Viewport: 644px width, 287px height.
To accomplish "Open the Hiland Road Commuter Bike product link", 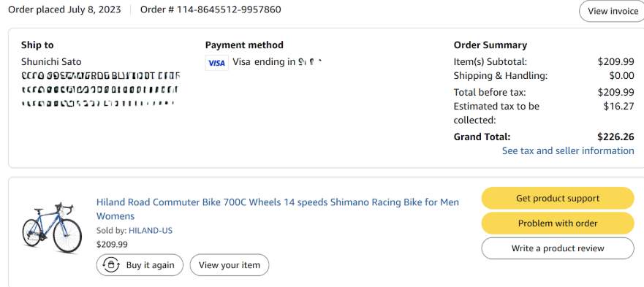I will pyautogui.click(x=278, y=209).
